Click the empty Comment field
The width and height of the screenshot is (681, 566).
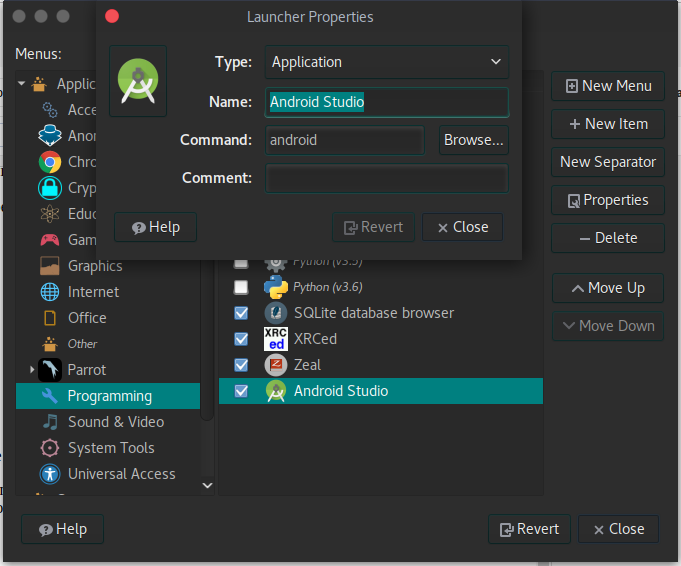pyautogui.click(x=387, y=178)
